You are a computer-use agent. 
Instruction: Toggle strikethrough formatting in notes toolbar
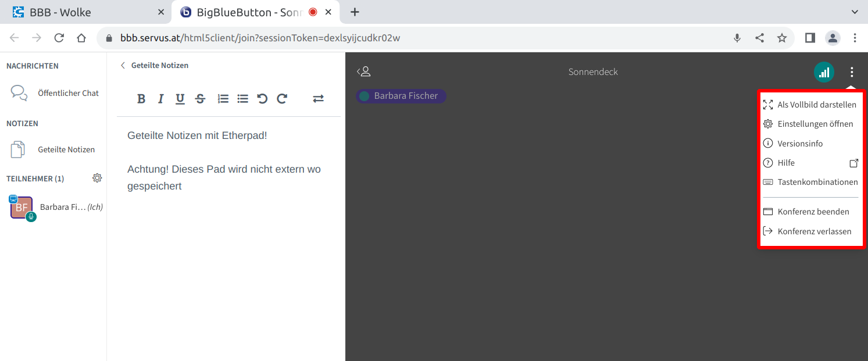coord(200,99)
